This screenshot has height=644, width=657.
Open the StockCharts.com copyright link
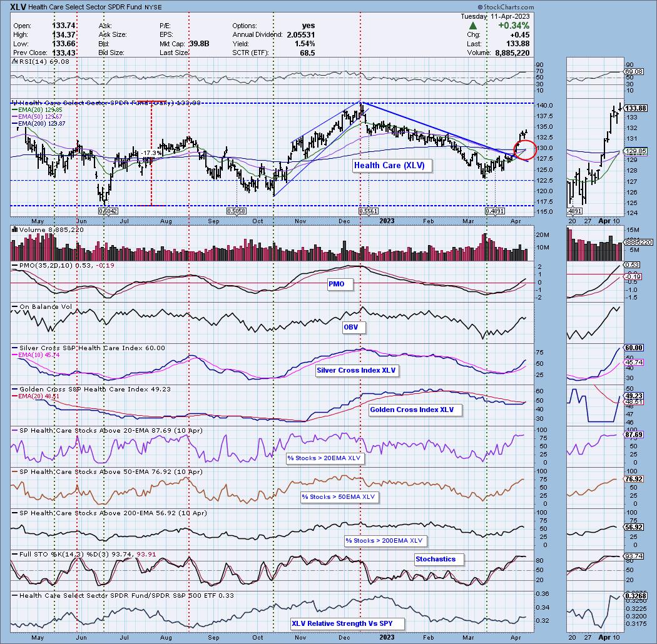click(506, 7)
